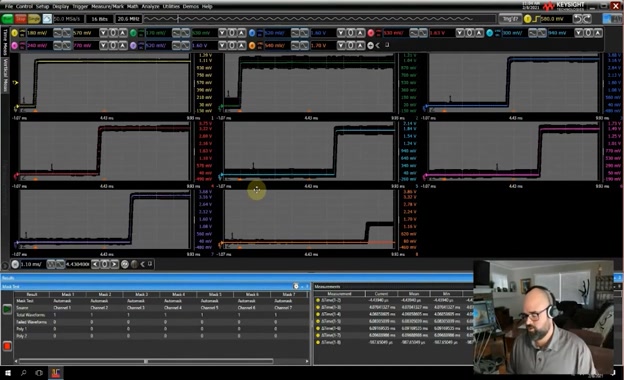Toggle orange channel 8 on or off
This screenshot has width=624, height=380.
click(x=252, y=46)
